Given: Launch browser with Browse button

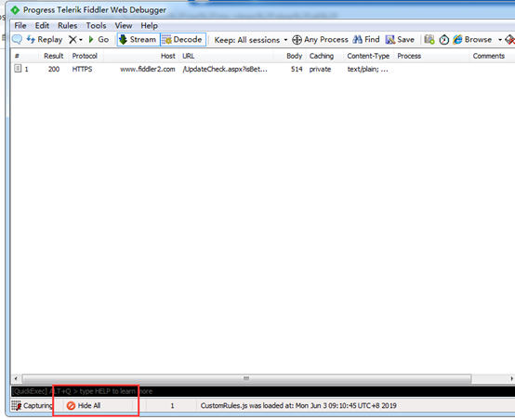Looking at the screenshot, I should [x=472, y=40].
